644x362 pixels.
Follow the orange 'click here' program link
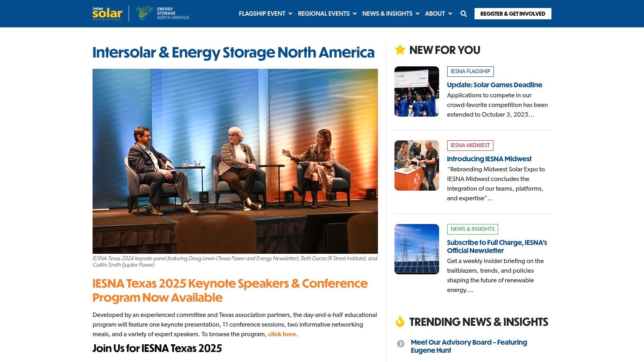[282, 334]
